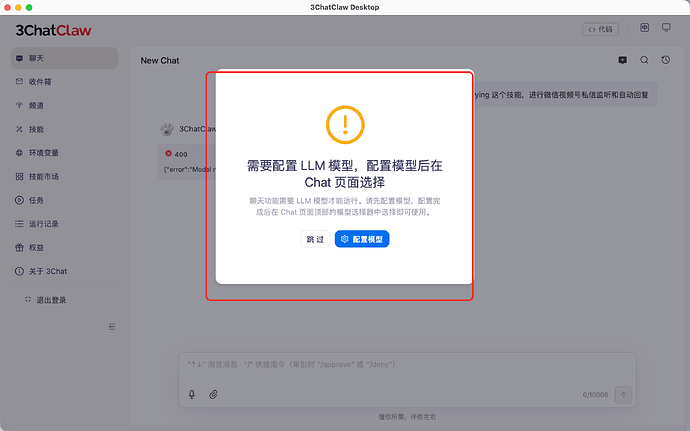The width and height of the screenshot is (690, 431).
Task: Click the 懂你所需, 伴你左右 footer text
Action: [407, 417]
